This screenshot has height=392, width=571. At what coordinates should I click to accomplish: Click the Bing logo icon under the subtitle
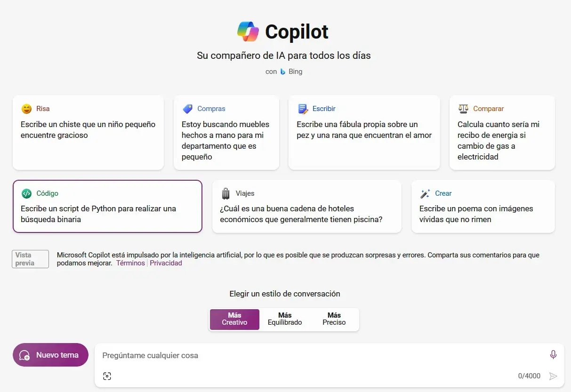pyautogui.click(x=283, y=72)
